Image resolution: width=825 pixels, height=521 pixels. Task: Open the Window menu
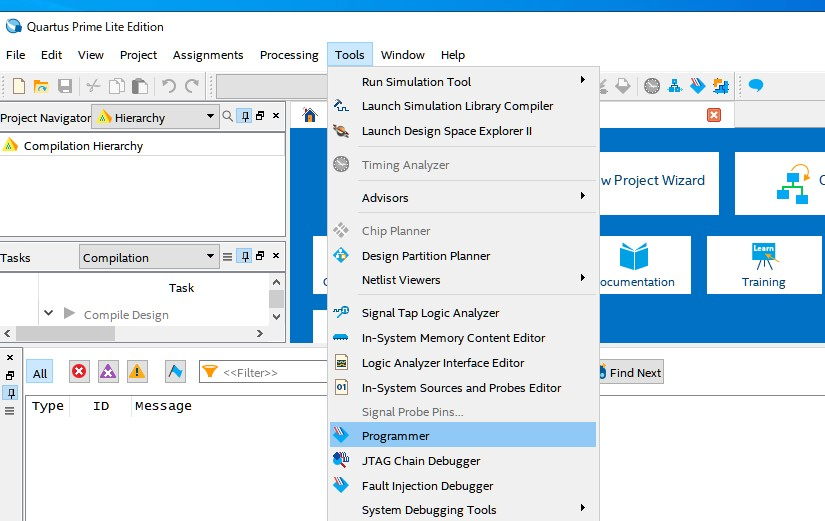(403, 55)
